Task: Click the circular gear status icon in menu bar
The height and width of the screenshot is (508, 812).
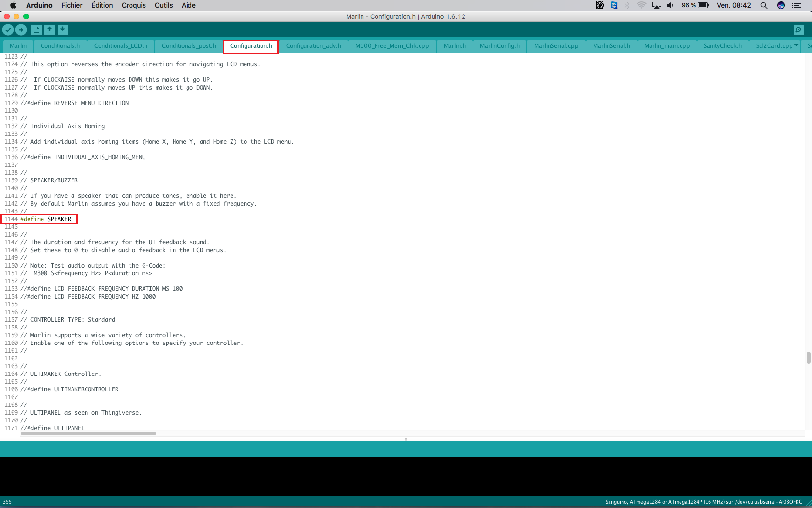Action: (x=600, y=5)
